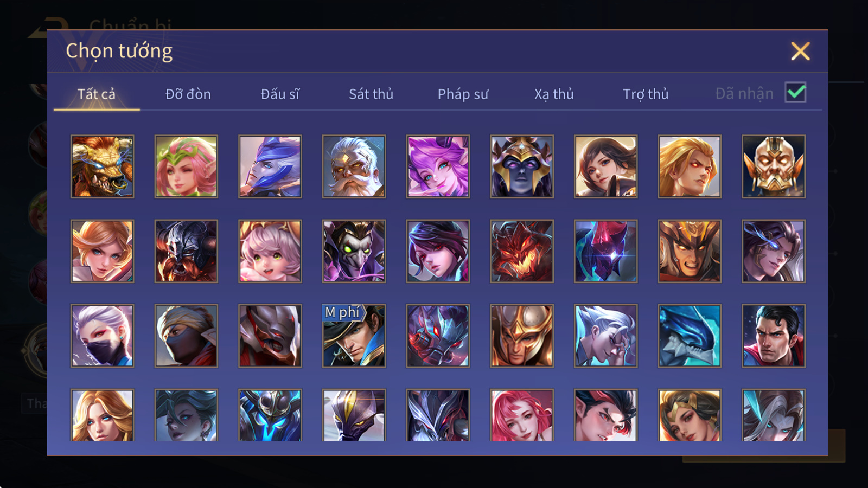Select the Trợ thủ tab
Viewport: 868px width, 488px height.
coord(646,94)
